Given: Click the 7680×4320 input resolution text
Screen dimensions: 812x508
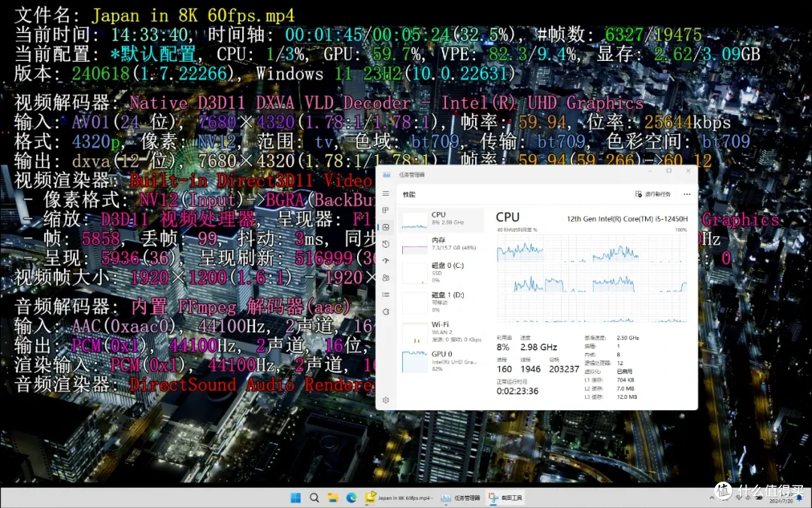Looking at the screenshot, I should (246, 123).
